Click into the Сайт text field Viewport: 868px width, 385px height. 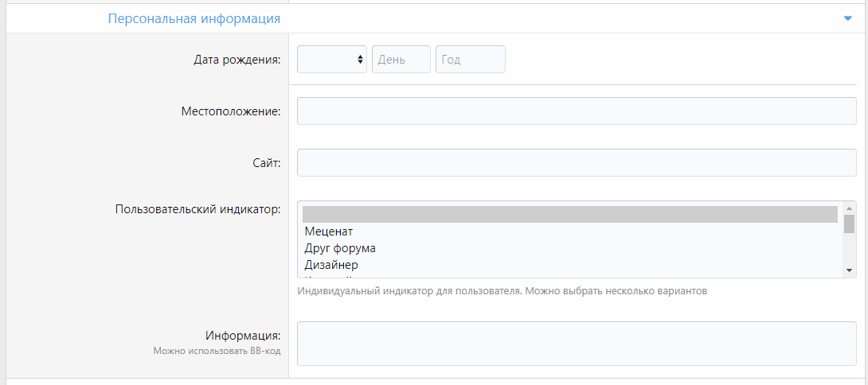(x=576, y=163)
